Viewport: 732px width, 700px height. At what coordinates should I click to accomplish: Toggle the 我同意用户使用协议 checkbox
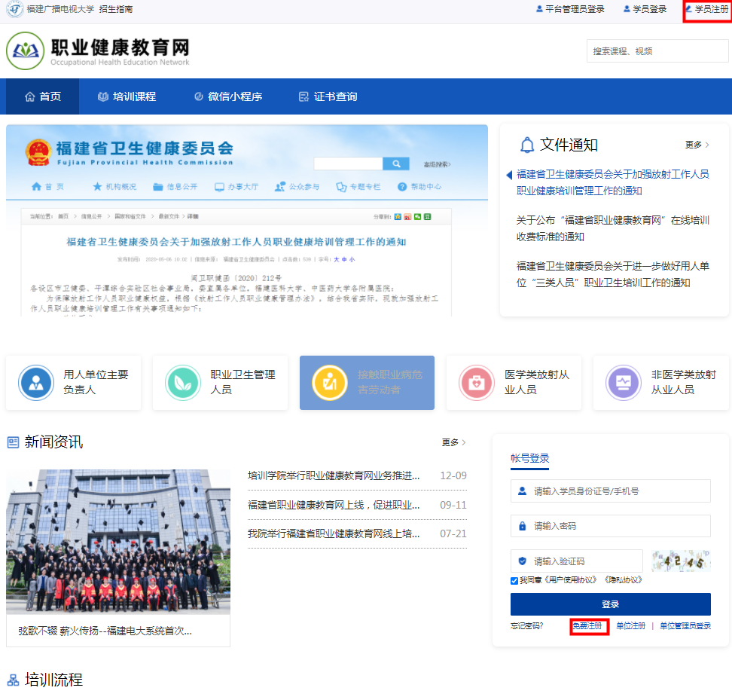click(x=514, y=580)
